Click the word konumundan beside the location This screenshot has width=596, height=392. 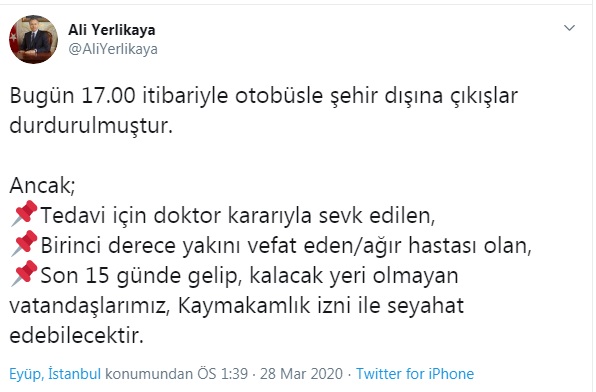[x=149, y=374]
